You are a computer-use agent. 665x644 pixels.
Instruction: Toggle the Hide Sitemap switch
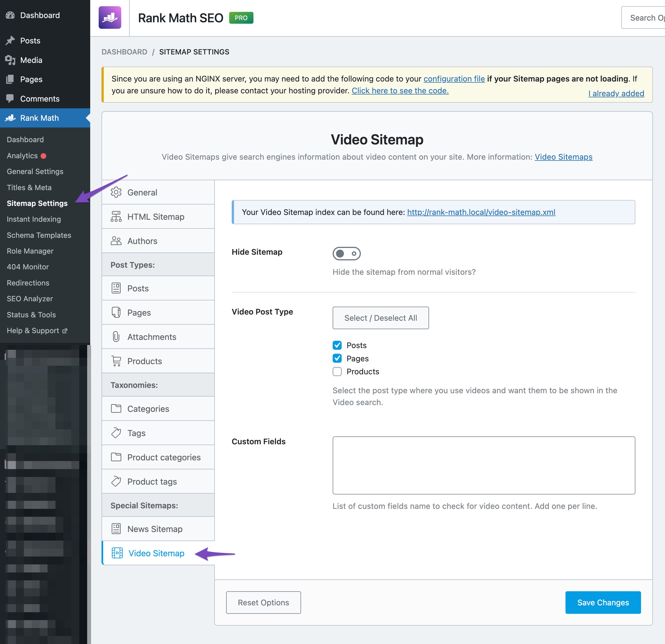pyautogui.click(x=346, y=254)
